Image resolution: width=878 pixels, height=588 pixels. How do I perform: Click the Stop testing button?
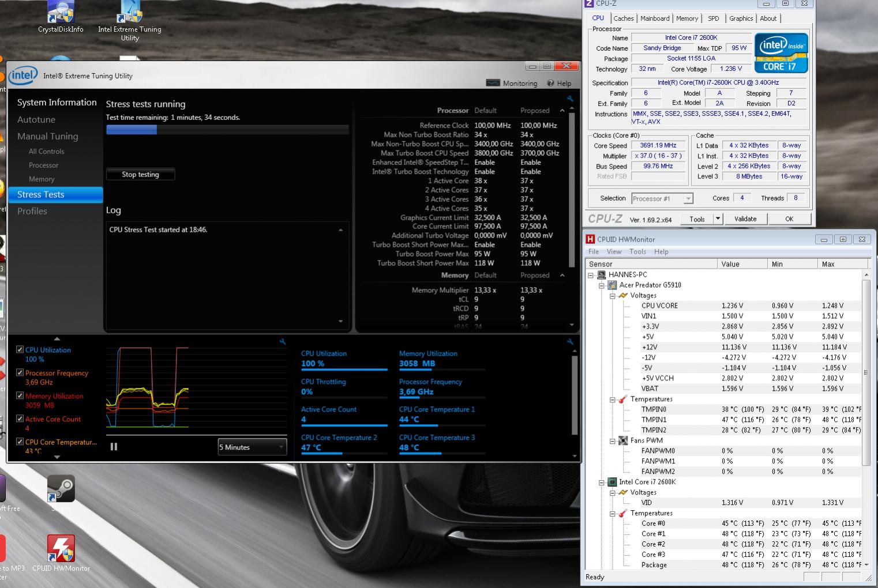coord(140,175)
